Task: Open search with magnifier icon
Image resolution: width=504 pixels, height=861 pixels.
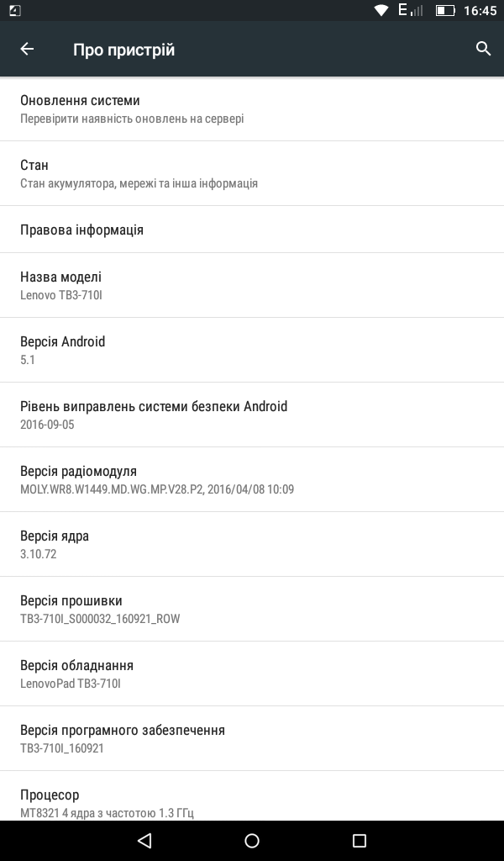Action: [x=483, y=49]
